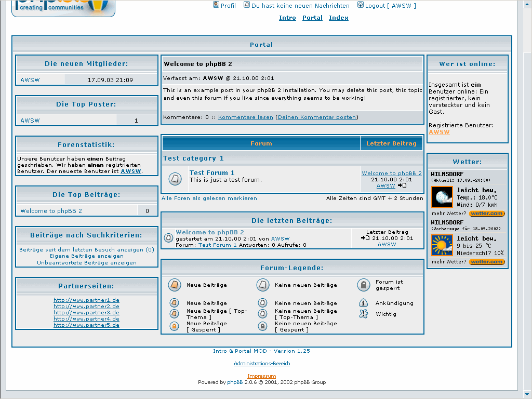The image size is (532, 399).
Task: Click latest post arrow icon in Test Forum row
Action: (x=402, y=185)
